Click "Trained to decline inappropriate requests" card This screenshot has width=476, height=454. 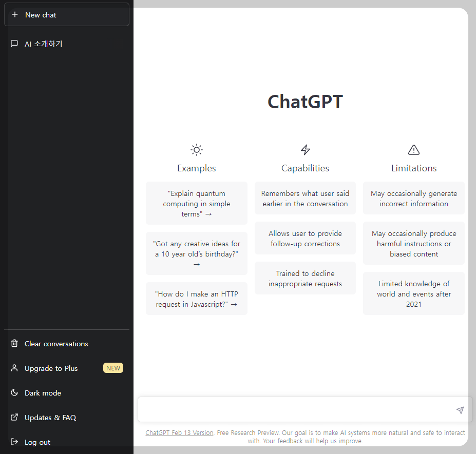tap(305, 278)
